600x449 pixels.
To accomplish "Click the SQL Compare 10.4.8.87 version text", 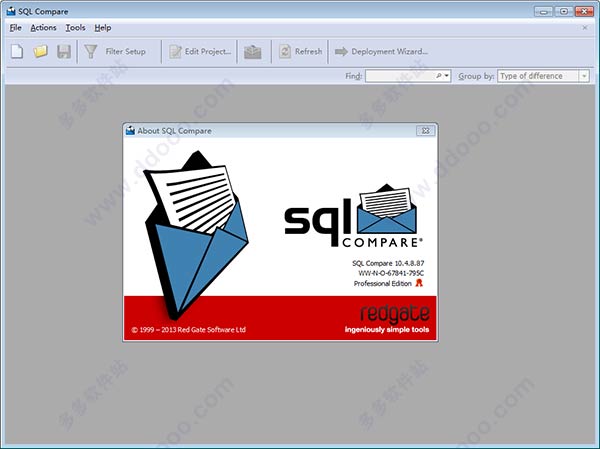I will pos(388,263).
